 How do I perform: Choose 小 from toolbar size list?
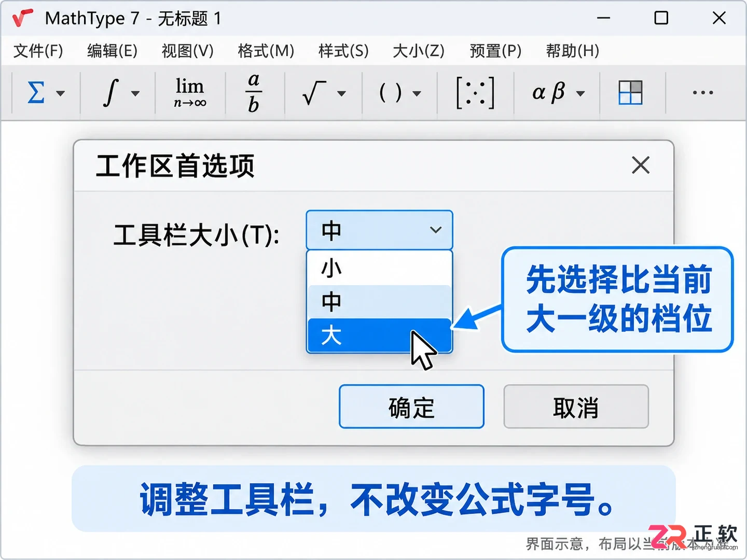(380, 269)
